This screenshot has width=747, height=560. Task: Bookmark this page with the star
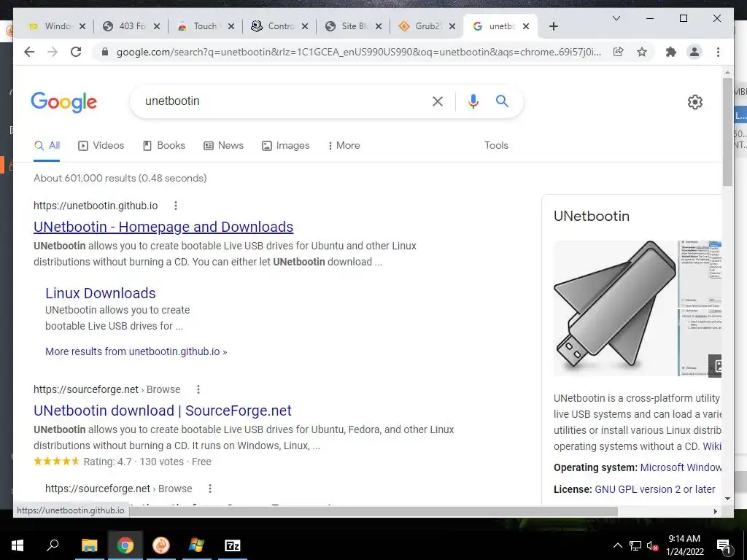click(x=642, y=52)
